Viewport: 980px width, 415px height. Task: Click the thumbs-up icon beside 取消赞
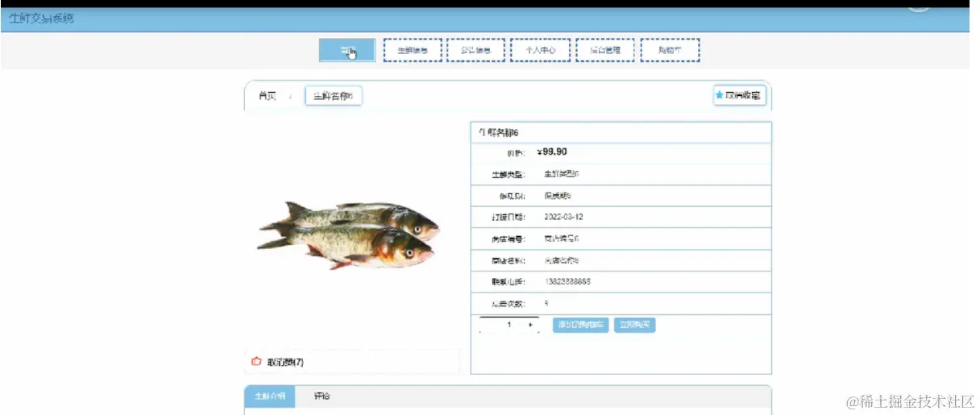(256, 362)
